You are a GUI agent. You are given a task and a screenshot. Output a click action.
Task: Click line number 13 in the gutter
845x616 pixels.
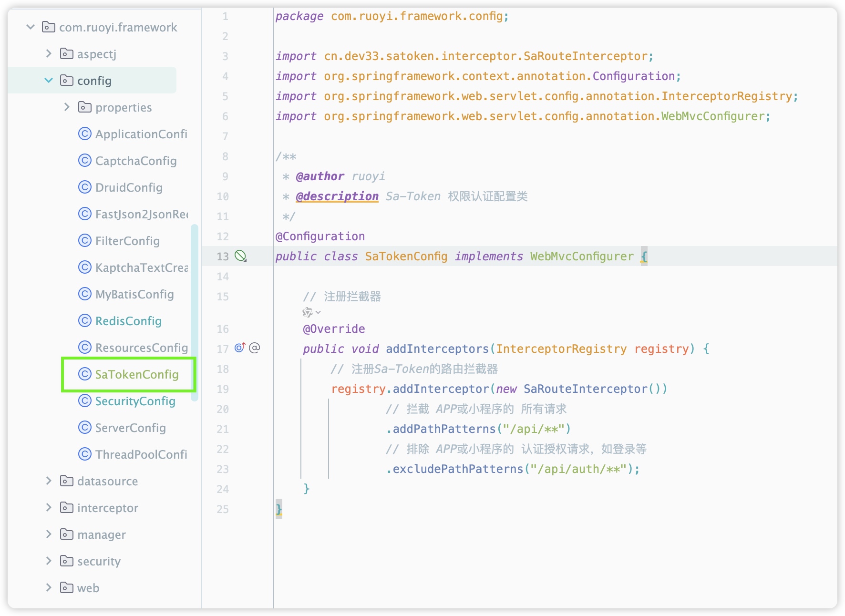coord(223,257)
